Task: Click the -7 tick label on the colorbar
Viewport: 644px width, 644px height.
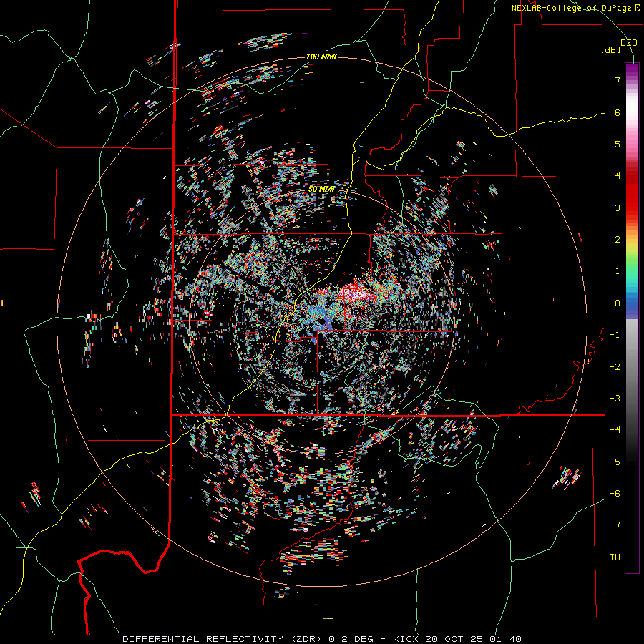Action: coord(615,525)
